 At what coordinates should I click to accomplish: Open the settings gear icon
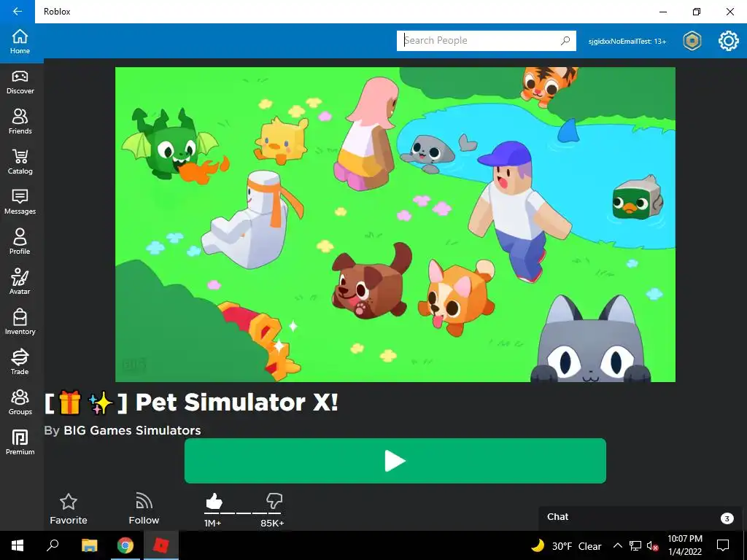(x=729, y=41)
